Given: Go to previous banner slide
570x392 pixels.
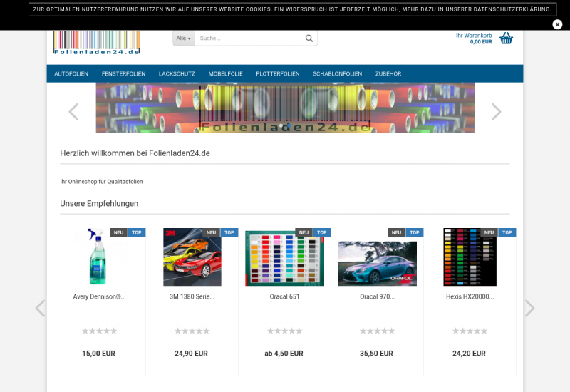Looking at the screenshot, I should coord(73,112).
